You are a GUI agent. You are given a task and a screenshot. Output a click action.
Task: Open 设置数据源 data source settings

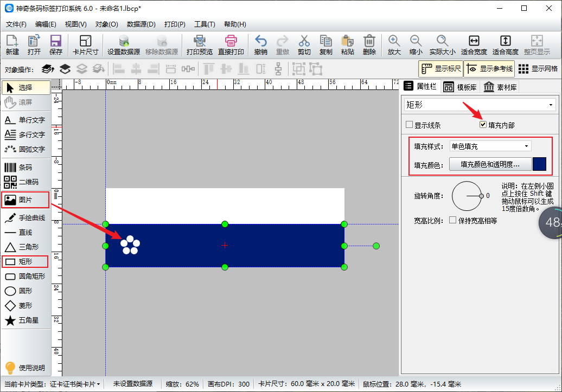[x=124, y=45]
